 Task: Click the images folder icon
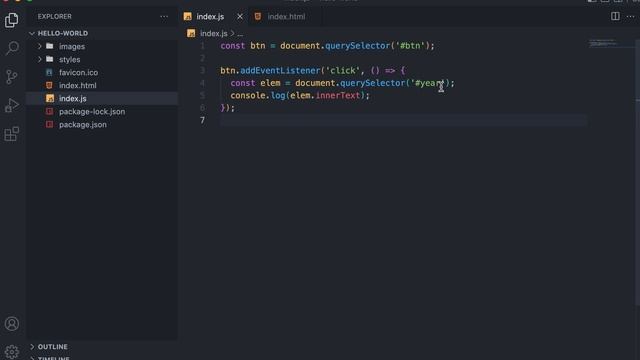click(49, 46)
